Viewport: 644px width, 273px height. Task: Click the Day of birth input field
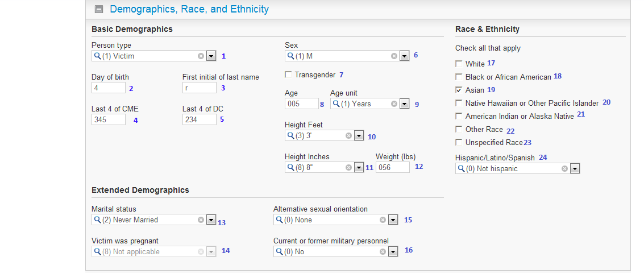pyautogui.click(x=109, y=88)
